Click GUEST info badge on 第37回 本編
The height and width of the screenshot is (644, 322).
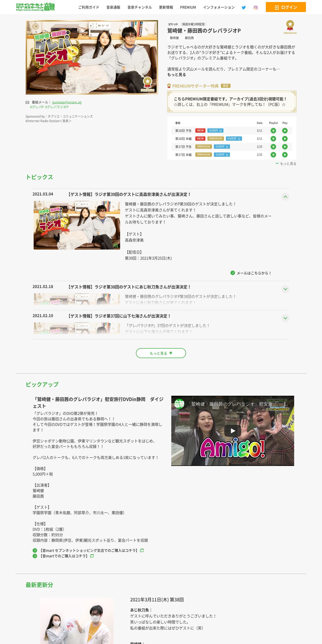pyautogui.click(x=222, y=155)
